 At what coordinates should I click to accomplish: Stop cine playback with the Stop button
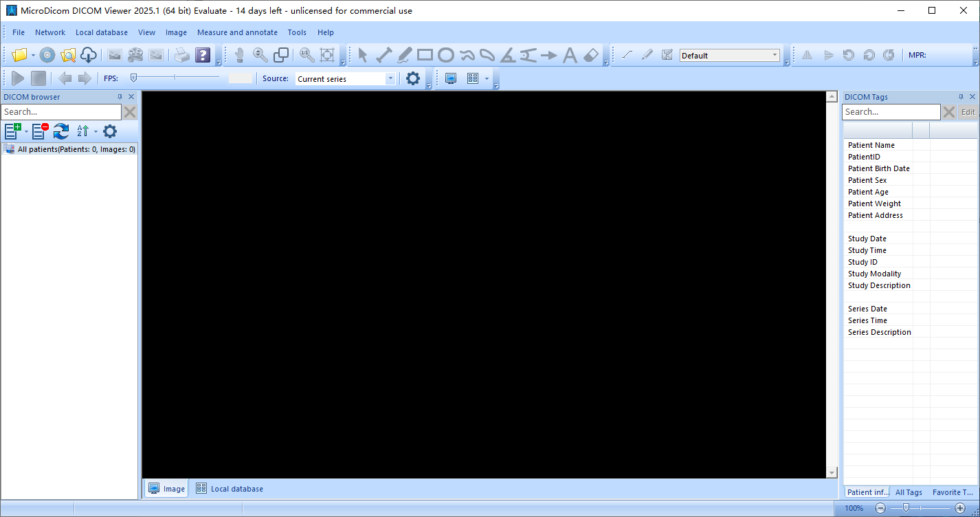click(38, 78)
